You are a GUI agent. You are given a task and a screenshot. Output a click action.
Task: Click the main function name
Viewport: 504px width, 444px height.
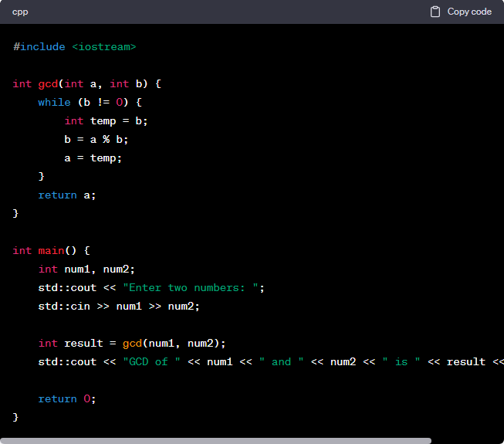click(x=51, y=251)
